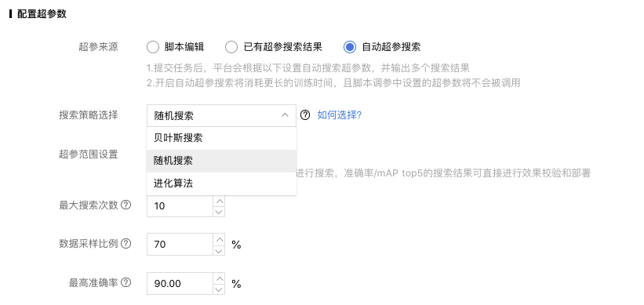Increase 最大搜索次数 with the up arrow
The height and width of the screenshot is (305, 644).
coord(220,201)
